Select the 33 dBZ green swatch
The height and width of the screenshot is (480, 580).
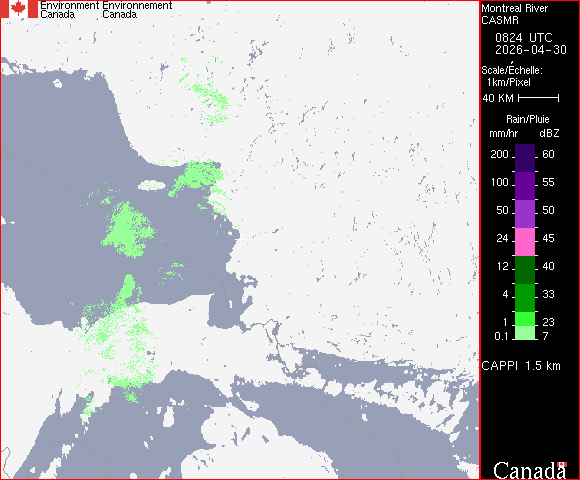525,298
